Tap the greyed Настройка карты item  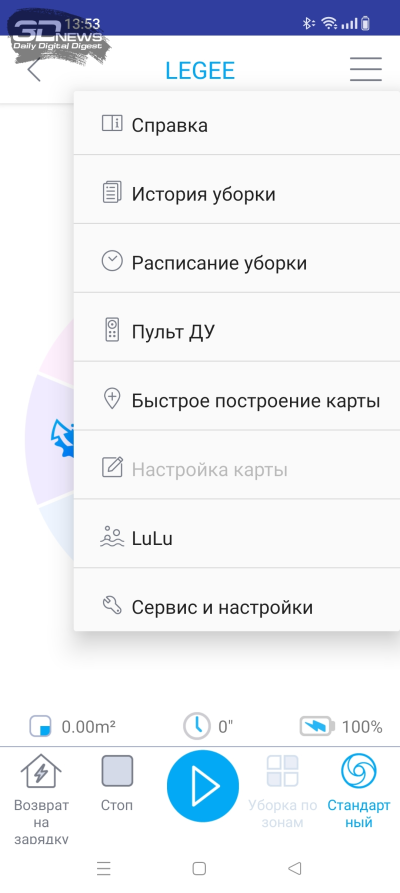pos(236,470)
